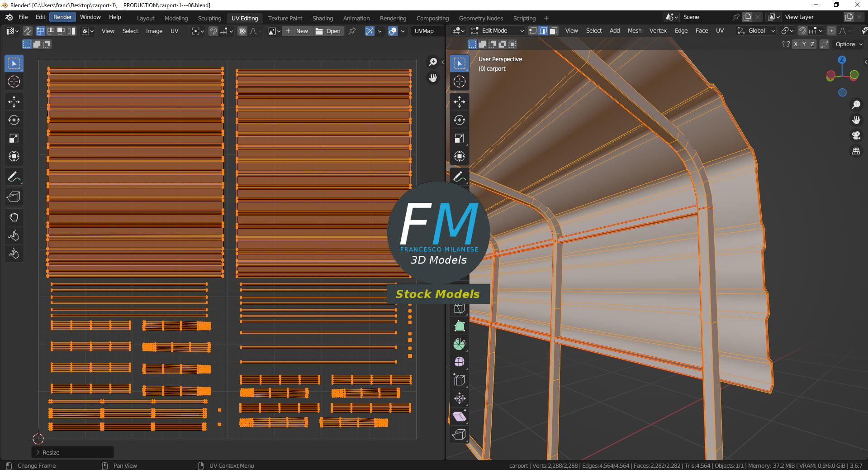Switch to the Geometry Nodes workspace tab
The width and height of the screenshot is (868, 470).
click(x=481, y=18)
